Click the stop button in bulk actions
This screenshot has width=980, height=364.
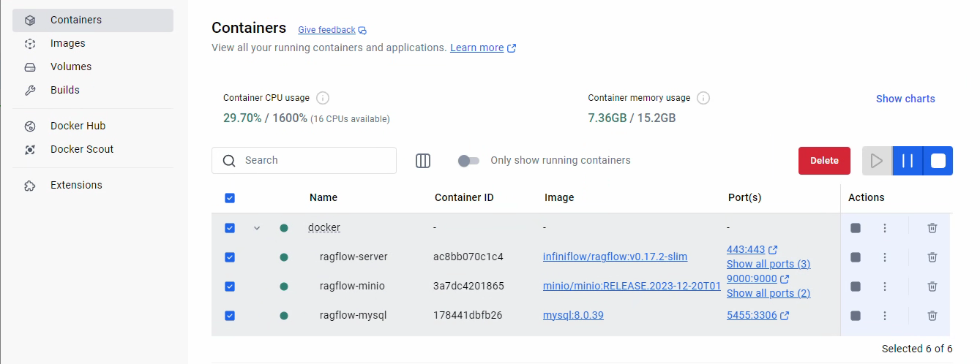pyautogui.click(x=938, y=161)
